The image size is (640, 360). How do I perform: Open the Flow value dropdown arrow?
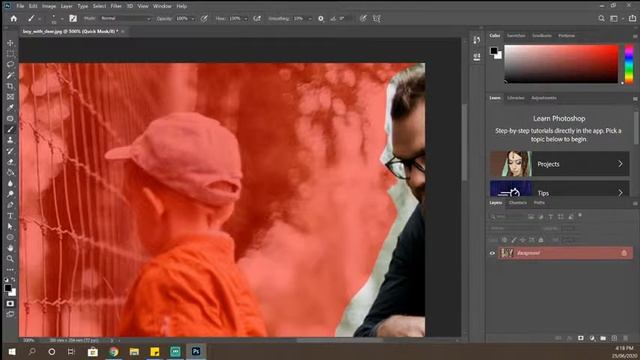point(246,19)
